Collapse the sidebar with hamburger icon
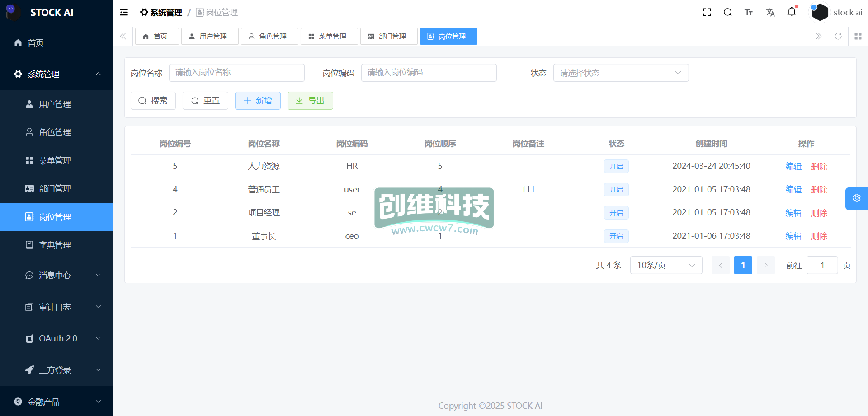This screenshot has height=416, width=868. click(124, 13)
